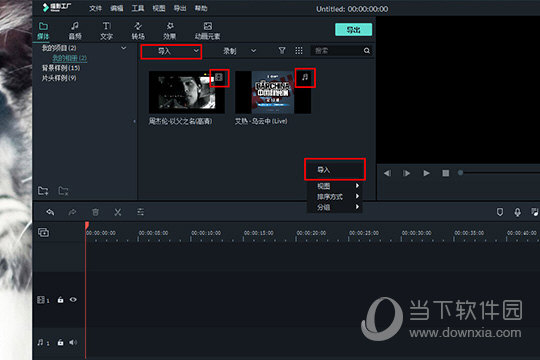Click the search magnifier icon
540x360 pixels.
[367, 51]
